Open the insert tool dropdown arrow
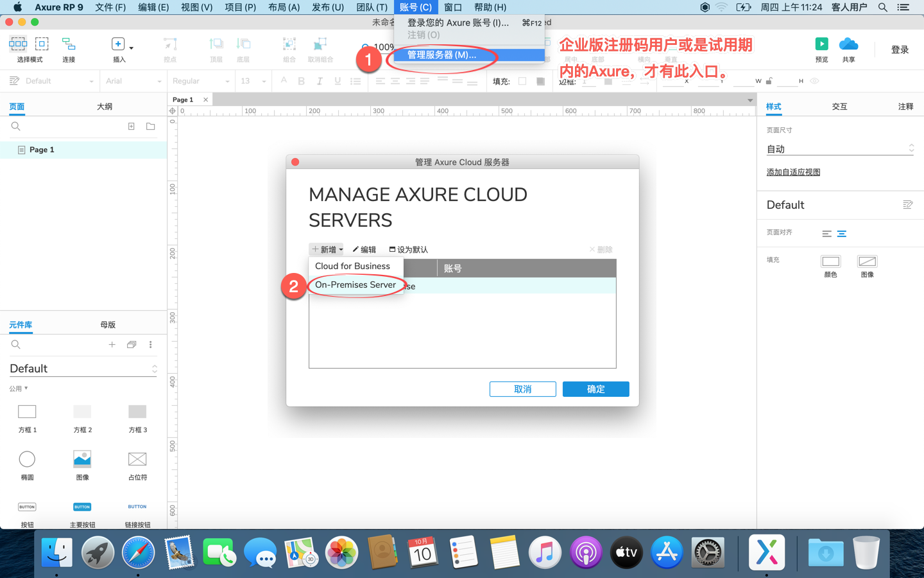 click(x=132, y=48)
